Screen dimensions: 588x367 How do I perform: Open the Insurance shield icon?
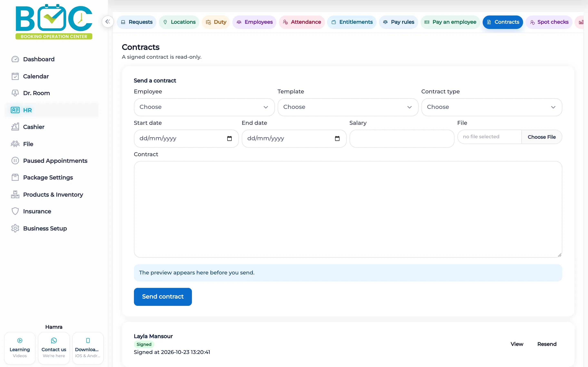[x=15, y=211]
